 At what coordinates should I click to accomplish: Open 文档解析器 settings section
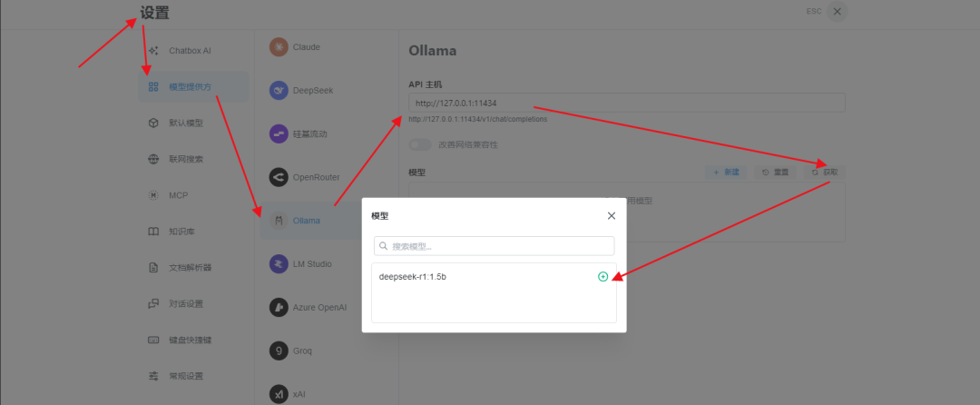[193, 268]
